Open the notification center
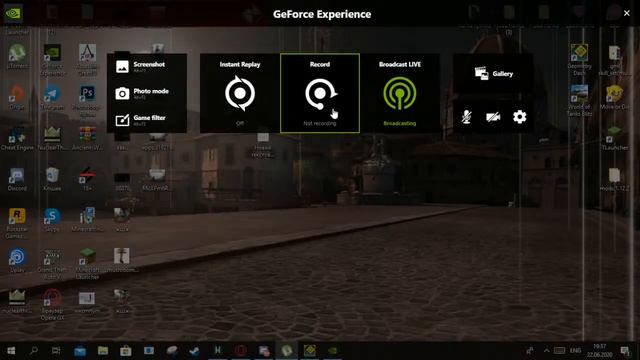Image resolution: width=640 pixels, height=360 pixels. pyautogui.click(x=624, y=351)
